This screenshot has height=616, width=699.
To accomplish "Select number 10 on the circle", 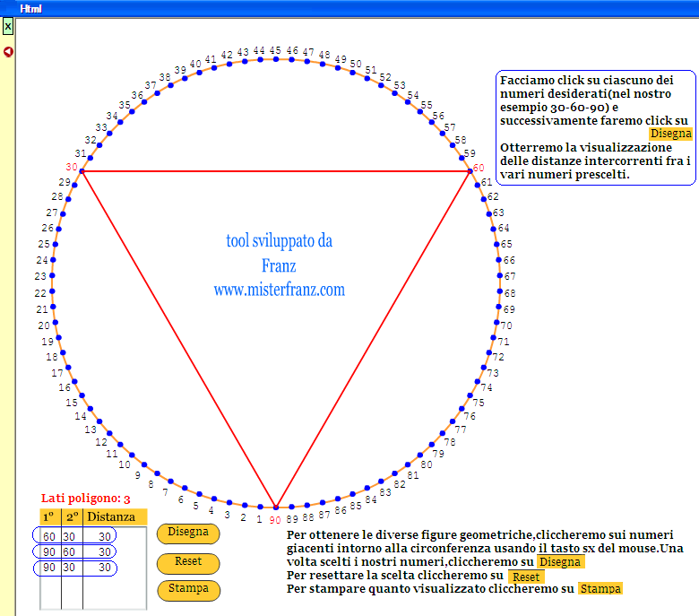I will [125, 464].
